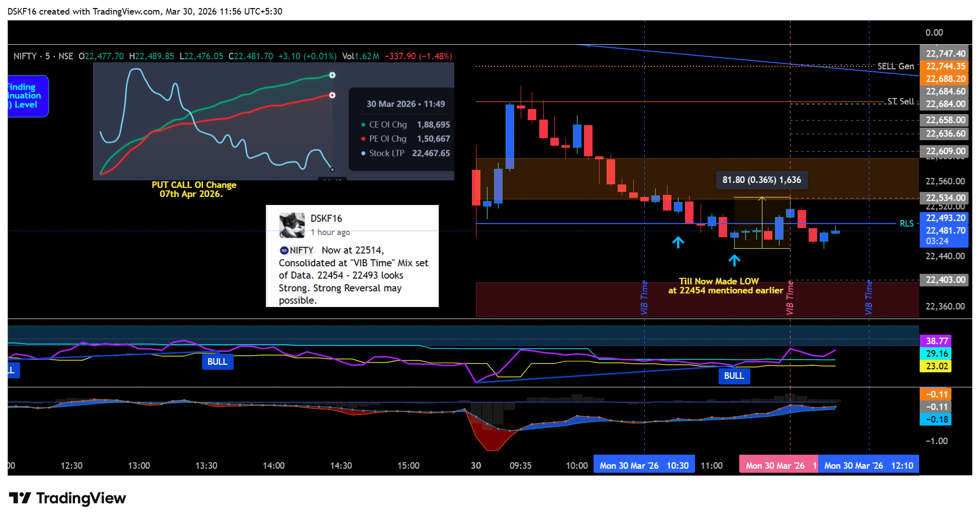Click the 09:35 time axis label

[x=520, y=466]
